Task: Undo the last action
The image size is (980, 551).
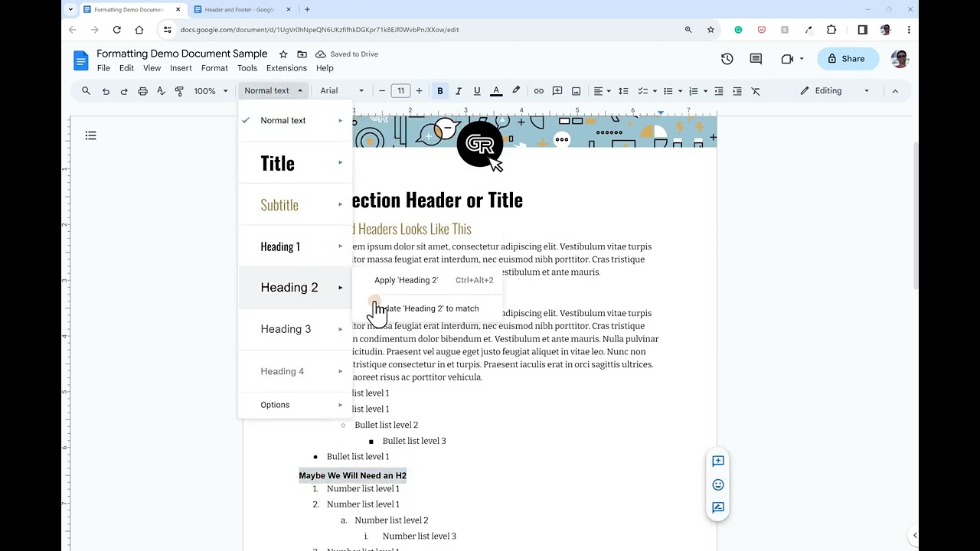Action: [x=106, y=91]
